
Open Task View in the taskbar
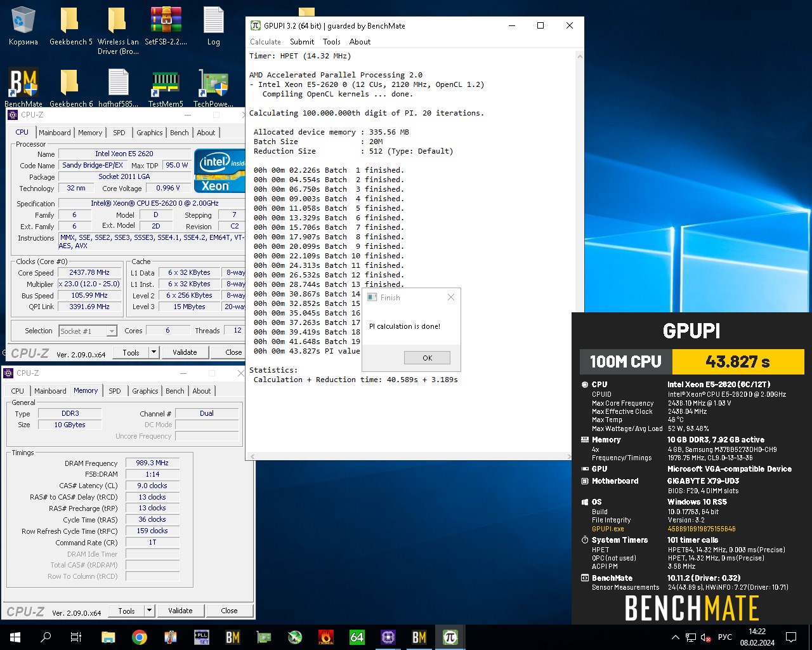tap(76, 637)
